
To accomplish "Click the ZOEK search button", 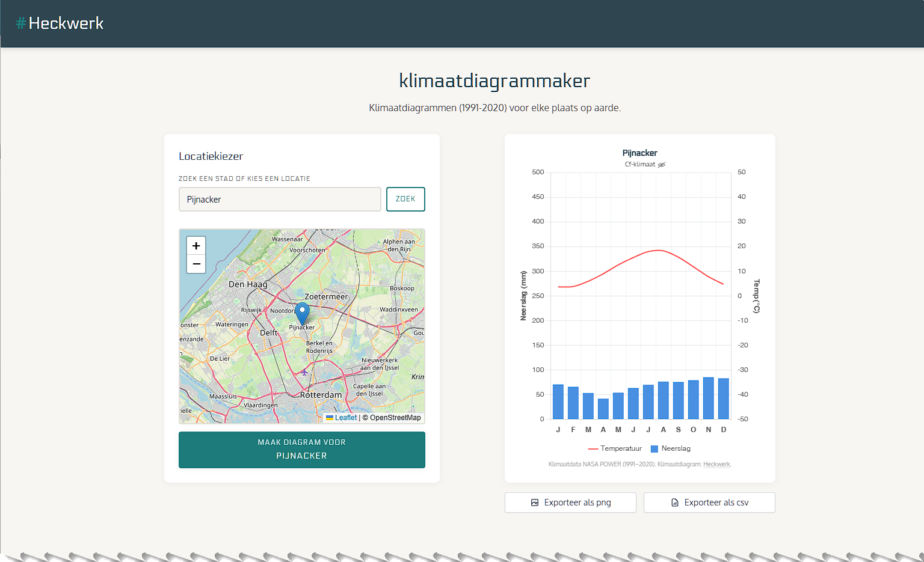I will pos(405,199).
